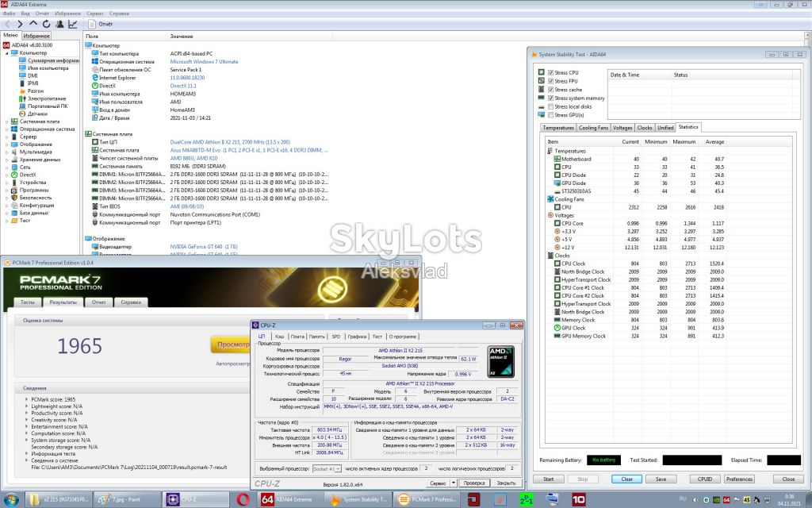
Task: Click the CPUID button in Stability Test
Action: point(705,479)
